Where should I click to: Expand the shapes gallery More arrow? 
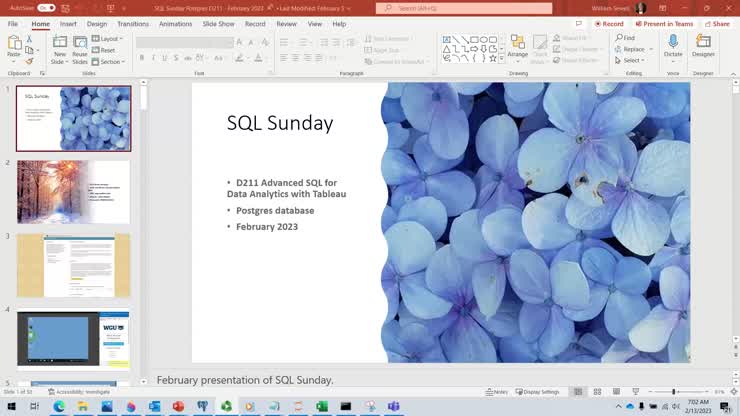[x=502, y=59]
